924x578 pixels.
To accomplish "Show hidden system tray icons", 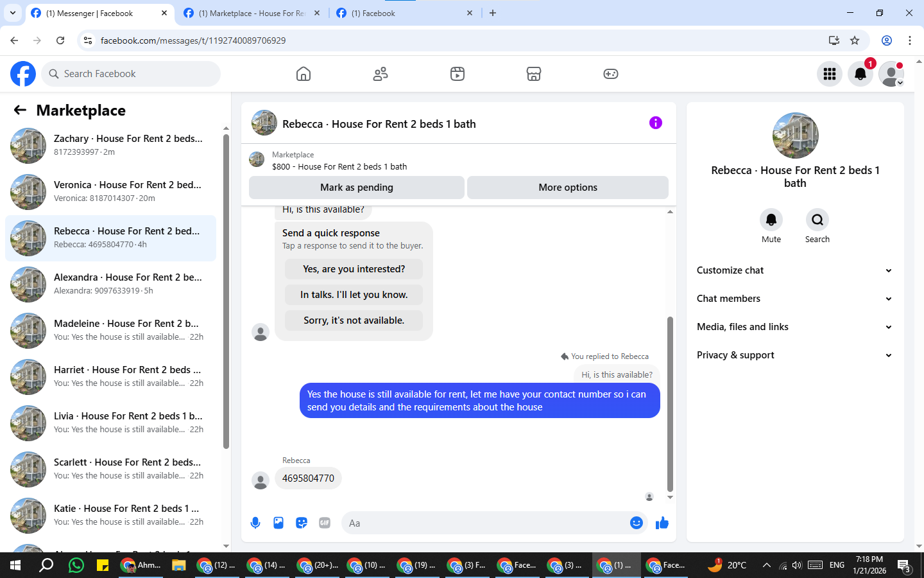I will pyautogui.click(x=766, y=565).
